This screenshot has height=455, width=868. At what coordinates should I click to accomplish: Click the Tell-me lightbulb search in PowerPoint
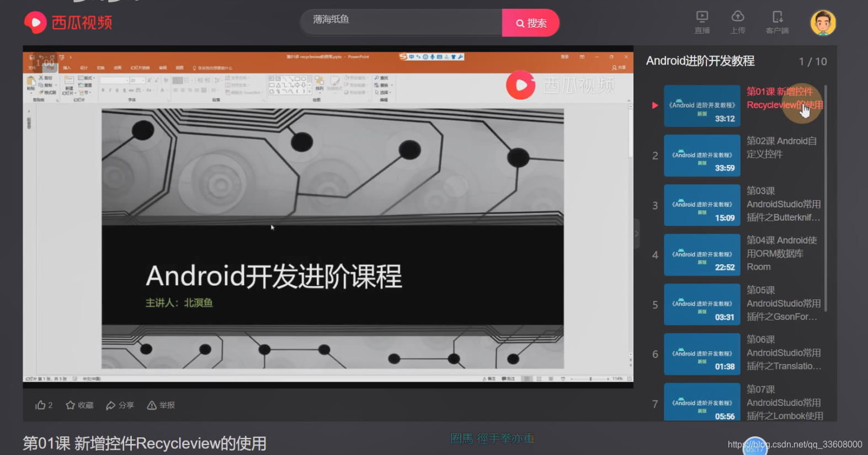coord(212,68)
